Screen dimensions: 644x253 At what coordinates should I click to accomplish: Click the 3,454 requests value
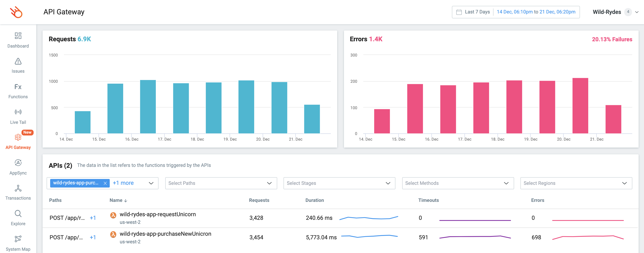pyautogui.click(x=256, y=238)
